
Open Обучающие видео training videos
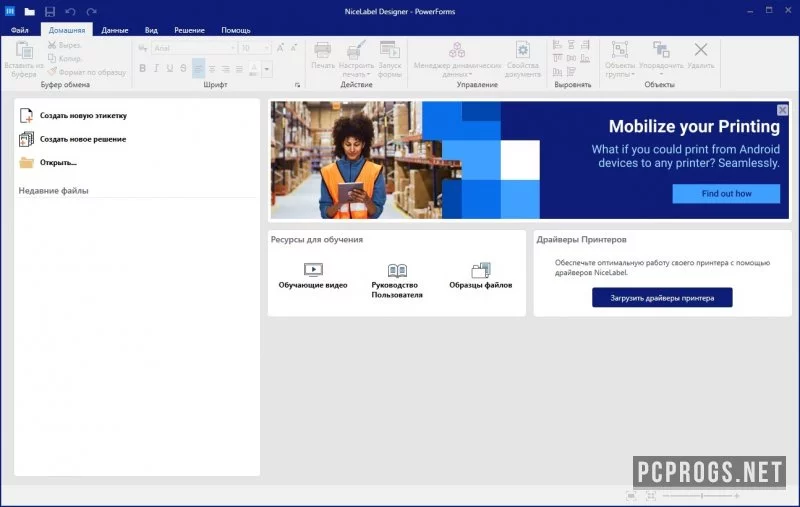tap(313, 275)
